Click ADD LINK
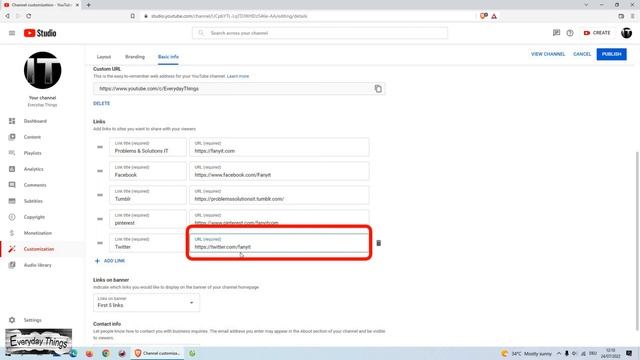This screenshot has height=360, width=640. click(x=110, y=261)
